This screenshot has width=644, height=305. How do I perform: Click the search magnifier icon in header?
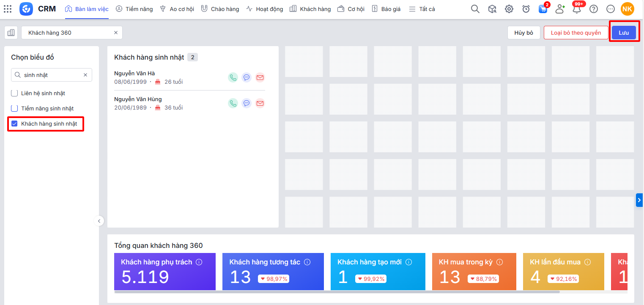[x=475, y=9]
